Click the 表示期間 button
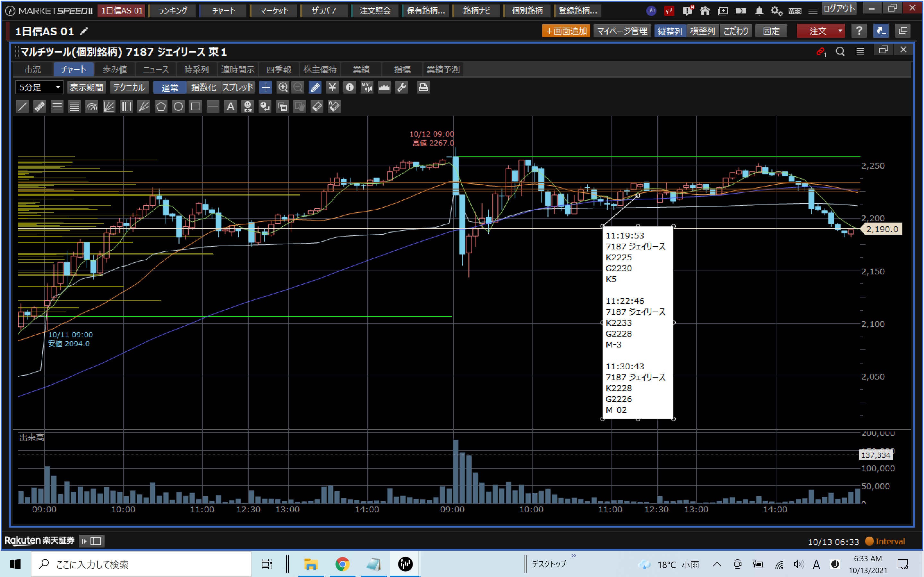924x577 pixels. (86, 88)
